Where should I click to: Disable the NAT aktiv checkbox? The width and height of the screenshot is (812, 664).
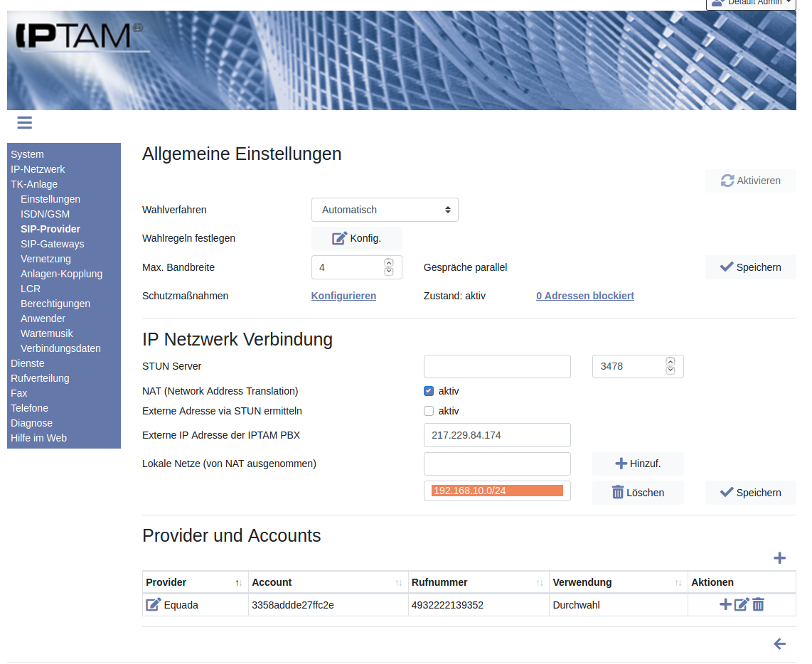click(x=429, y=391)
